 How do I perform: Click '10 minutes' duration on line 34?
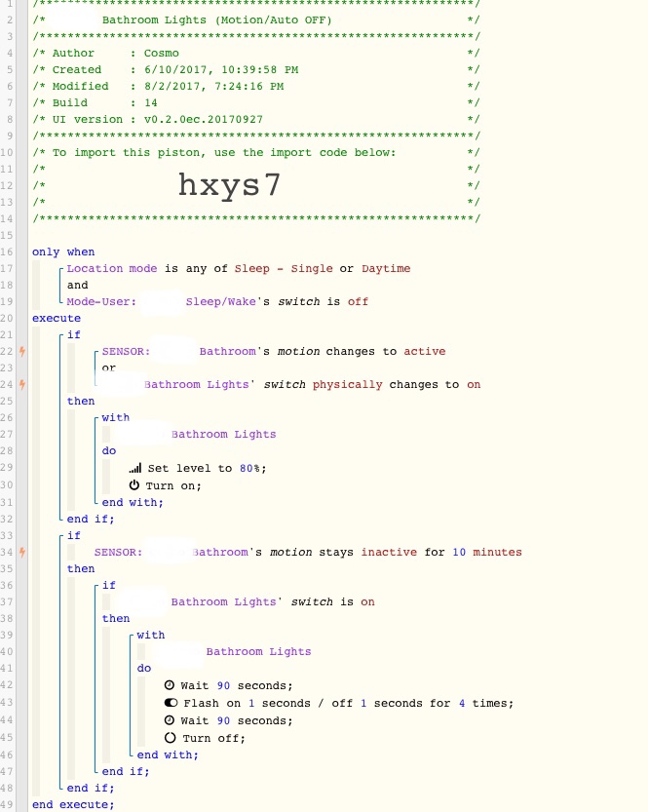coord(487,552)
